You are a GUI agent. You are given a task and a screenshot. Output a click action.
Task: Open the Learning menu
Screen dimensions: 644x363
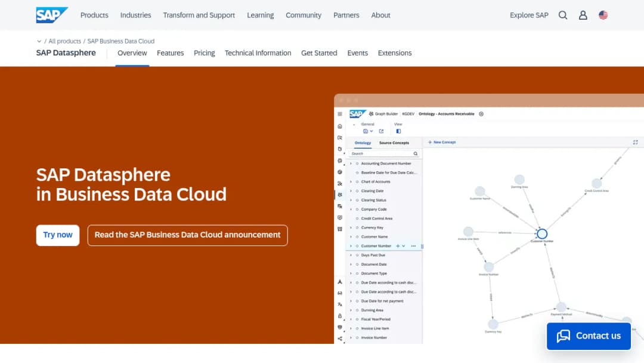click(261, 15)
